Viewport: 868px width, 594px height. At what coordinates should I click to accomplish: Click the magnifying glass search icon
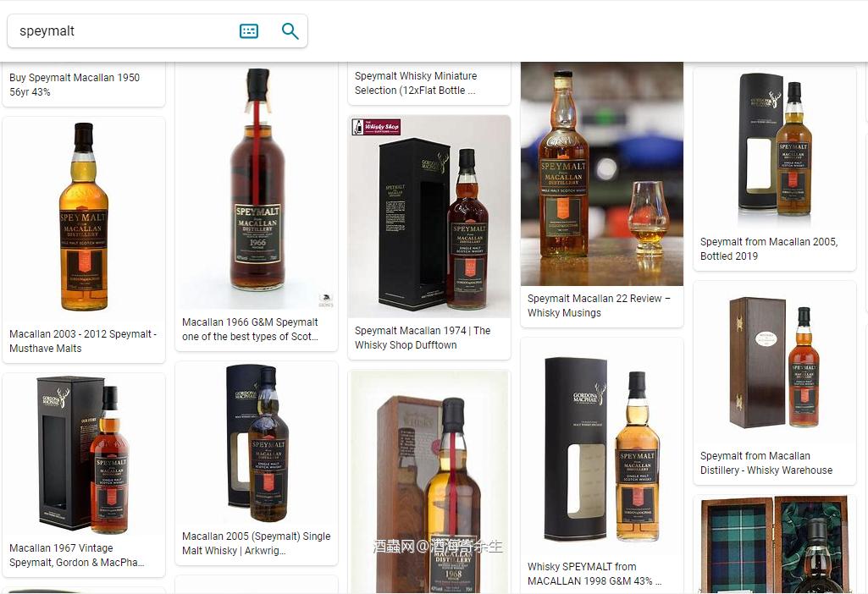coord(290,31)
